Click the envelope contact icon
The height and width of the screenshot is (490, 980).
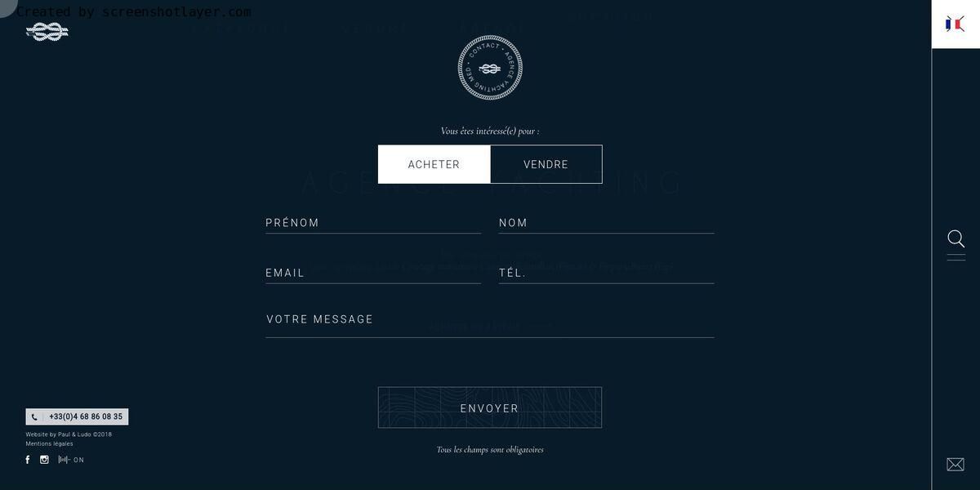coord(955,464)
